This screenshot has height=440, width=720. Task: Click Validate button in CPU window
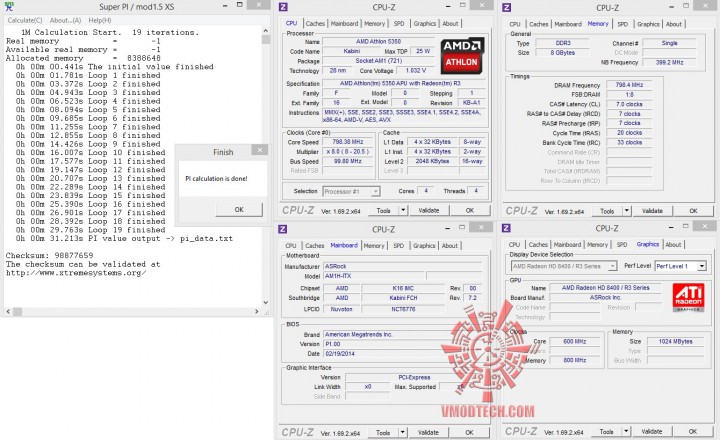(429, 210)
